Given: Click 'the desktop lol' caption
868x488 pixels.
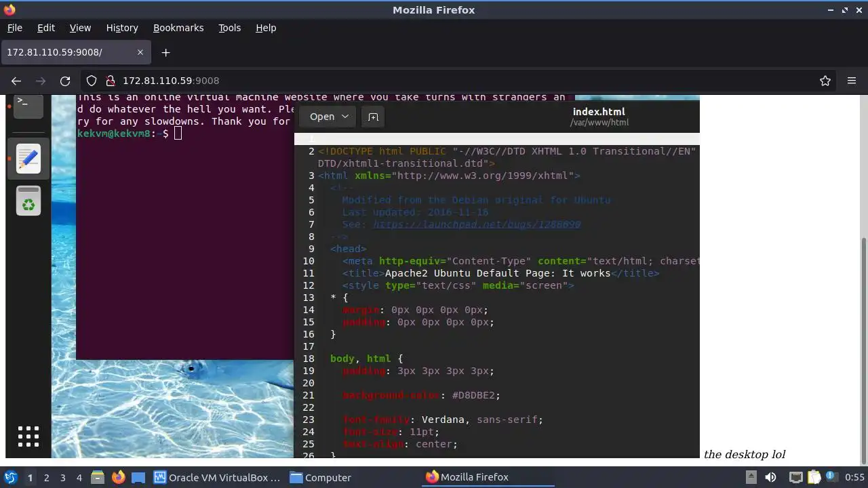Looking at the screenshot, I should click(745, 455).
